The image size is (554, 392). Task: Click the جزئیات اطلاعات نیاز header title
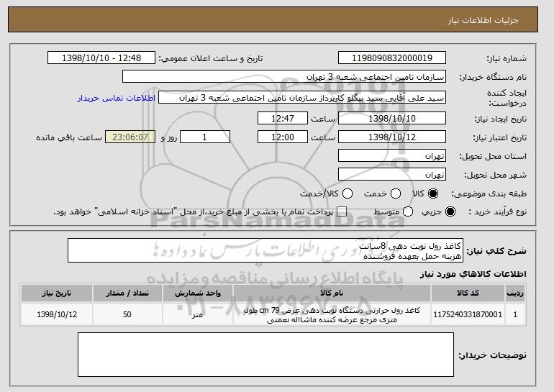point(483,20)
